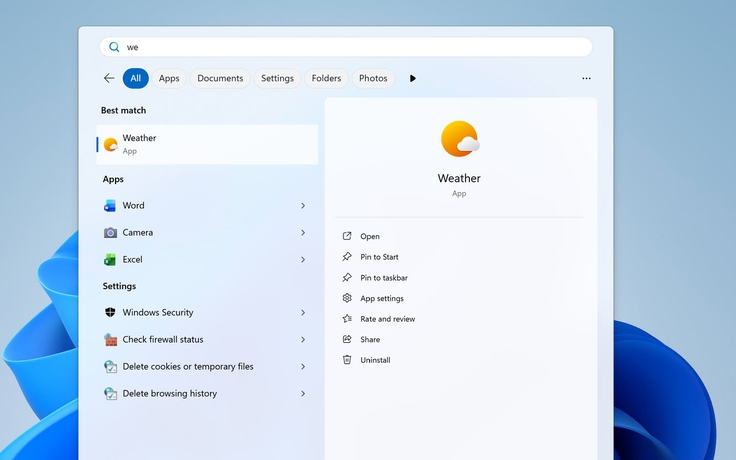Expand the Excel result chevron
The width and height of the screenshot is (736, 460).
pos(303,260)
